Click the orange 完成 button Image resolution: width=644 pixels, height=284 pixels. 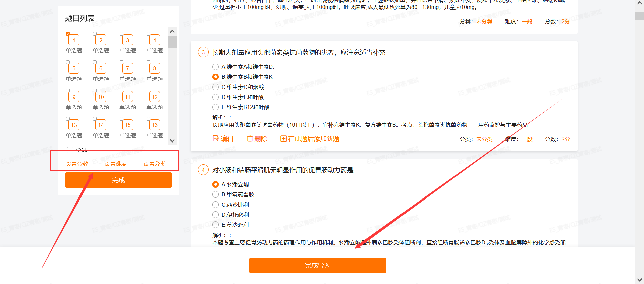click(118, 180)
